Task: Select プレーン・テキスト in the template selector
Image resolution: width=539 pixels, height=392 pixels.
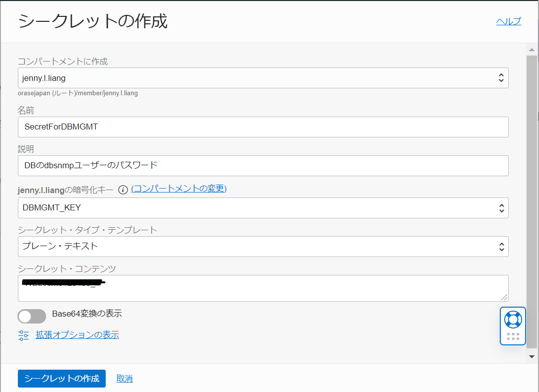Action: pos(263,246)
